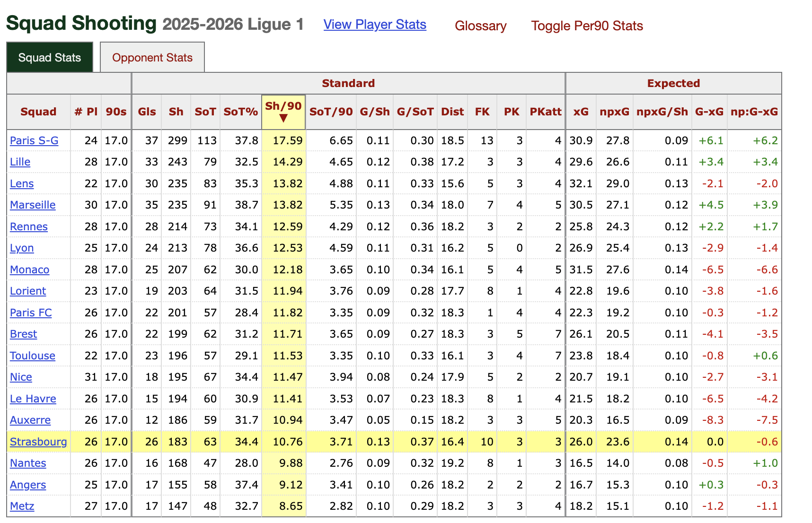
Task: Open the Le Havre squad link
Action: pyautogui.click(x=33, y=399)
